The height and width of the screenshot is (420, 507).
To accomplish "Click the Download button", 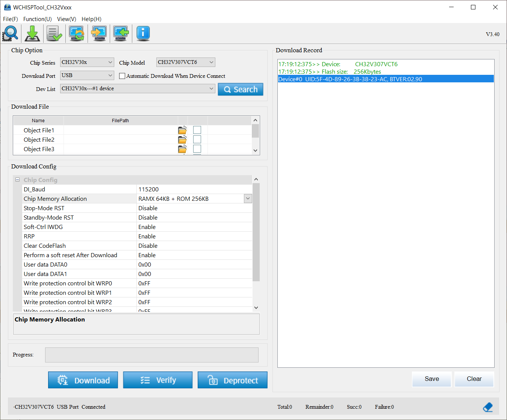I will (83, 380).
